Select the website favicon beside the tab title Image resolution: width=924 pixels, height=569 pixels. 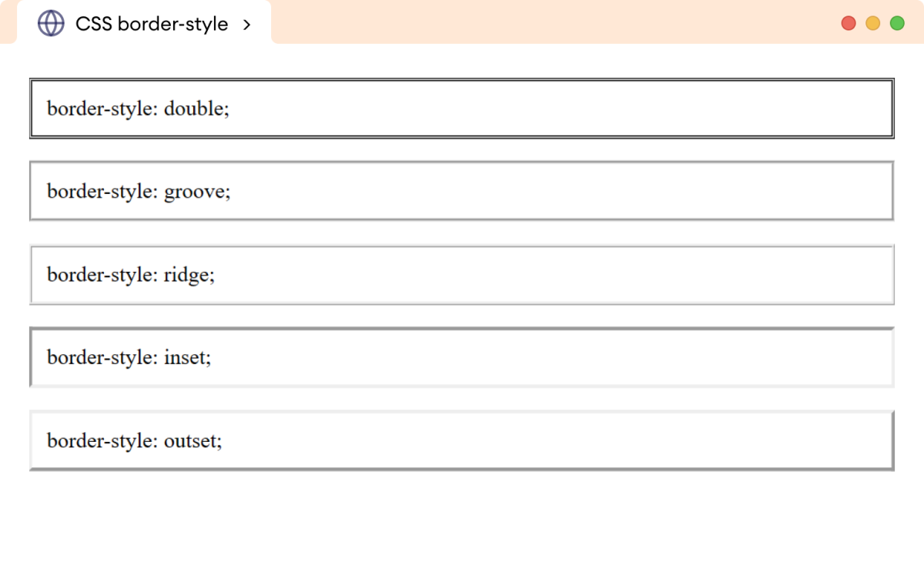click(x=49, y=24)
